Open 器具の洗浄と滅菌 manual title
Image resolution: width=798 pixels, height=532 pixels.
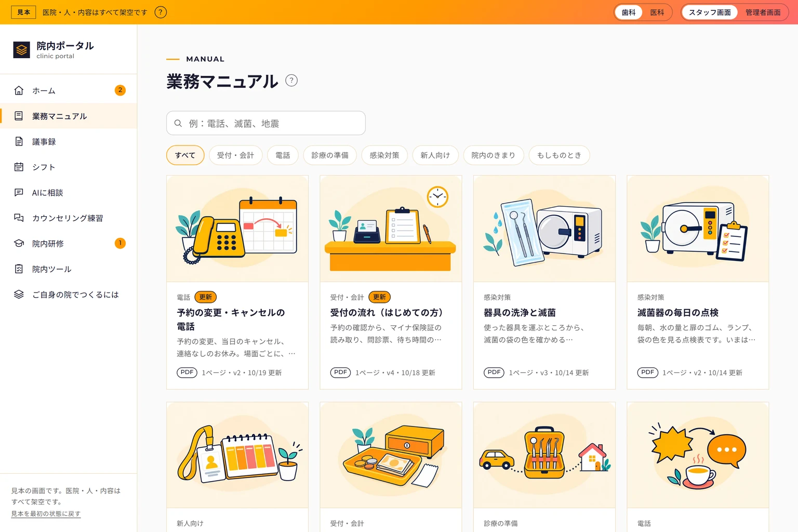click(x=520, y=313)
